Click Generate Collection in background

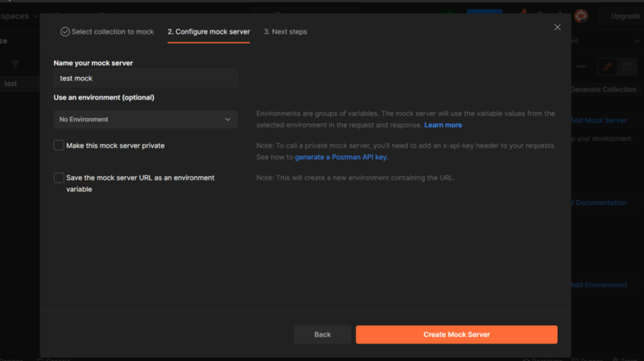tap(603, 89)
